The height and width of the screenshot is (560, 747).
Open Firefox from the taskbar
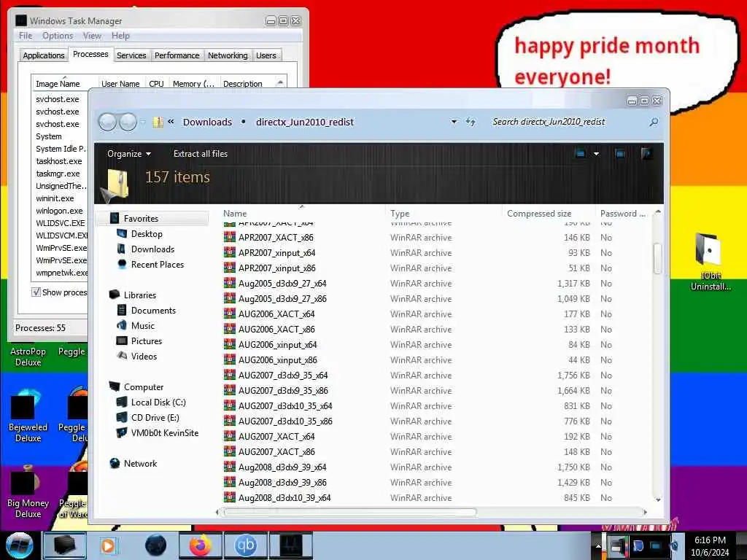coord(200,545)
